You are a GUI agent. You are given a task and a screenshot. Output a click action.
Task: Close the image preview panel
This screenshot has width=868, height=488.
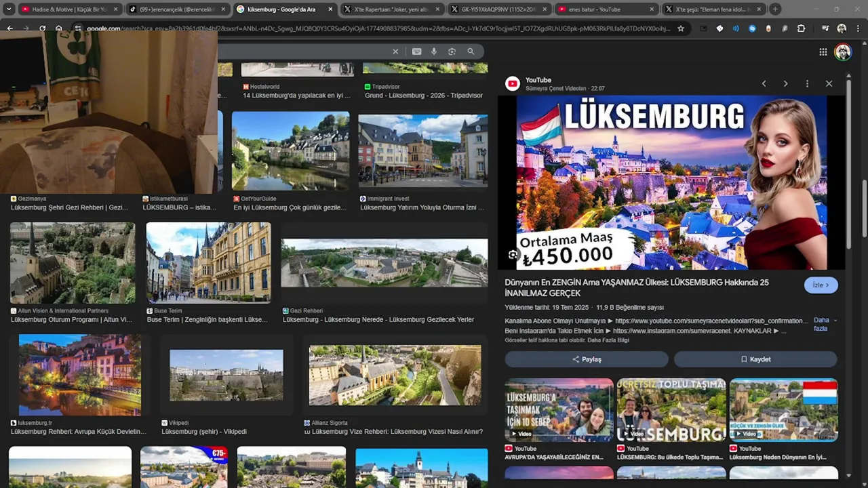[829, 83]
